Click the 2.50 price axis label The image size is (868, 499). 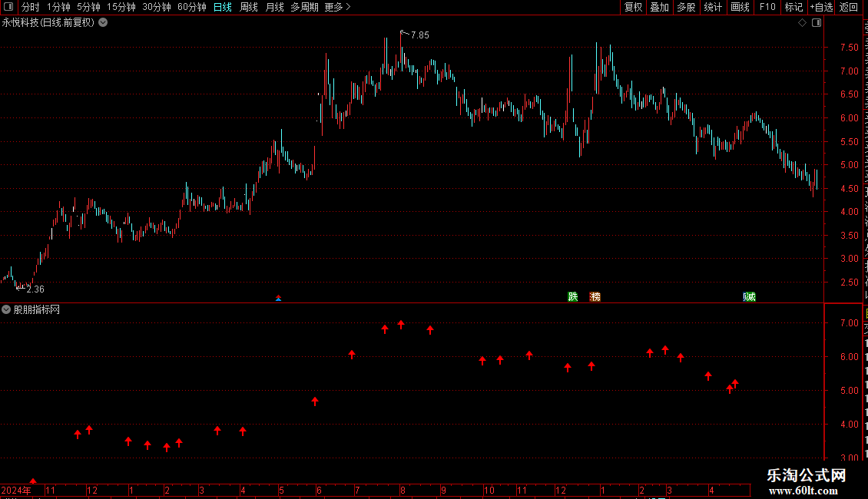849,283
